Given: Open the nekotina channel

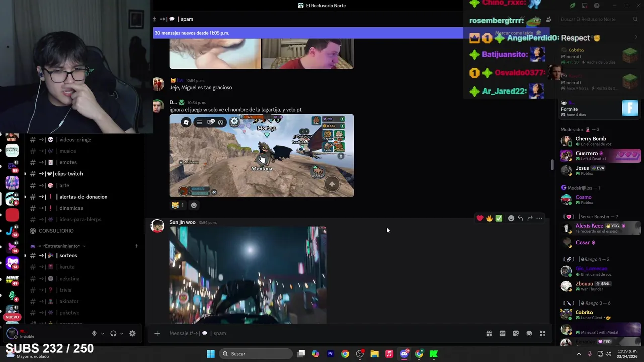Looking at the screenshot, I should click(69, 279).
